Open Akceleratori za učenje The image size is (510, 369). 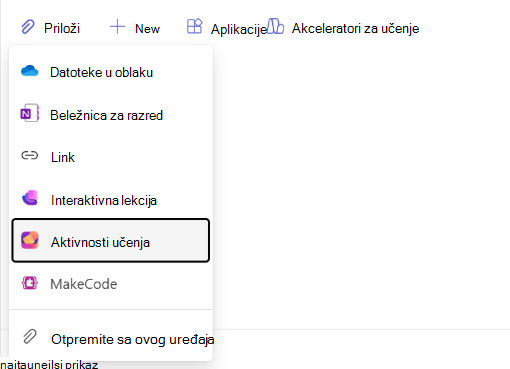tap(355, 29)
